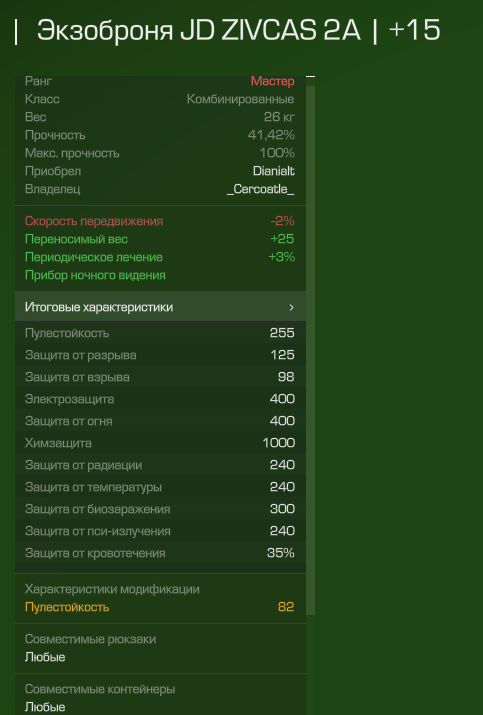The image size is (483, 715).
Task: Click the Прибор ночного видения bonus line
Action: pyautogui.click(x=95, y=275)
